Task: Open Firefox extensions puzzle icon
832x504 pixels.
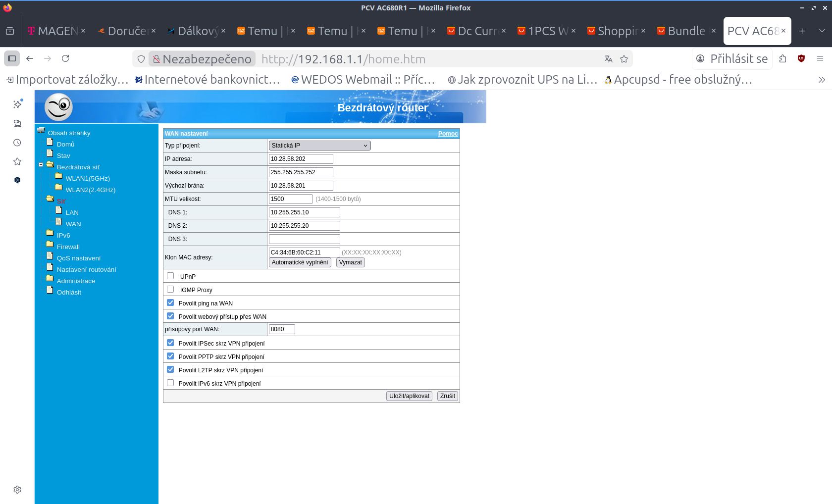Action: pos(782,58)
